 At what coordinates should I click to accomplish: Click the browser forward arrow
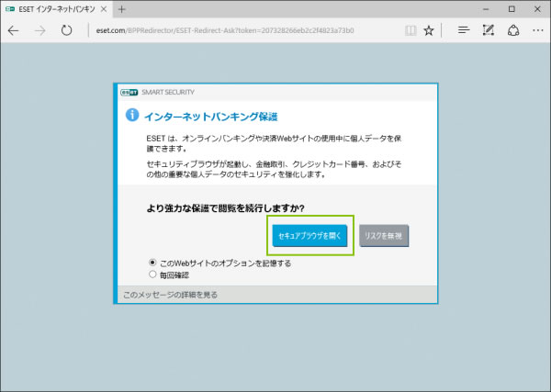click(40, 30)
